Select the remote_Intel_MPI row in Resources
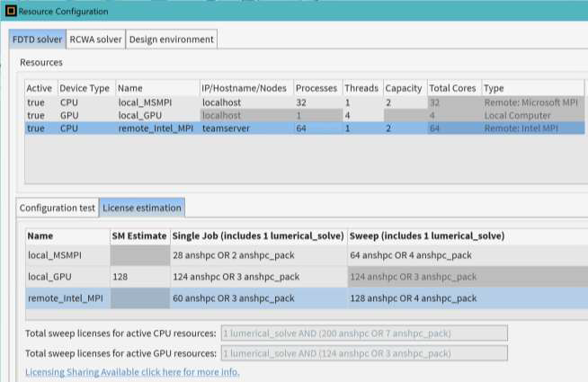 click(x=305, y=129)
